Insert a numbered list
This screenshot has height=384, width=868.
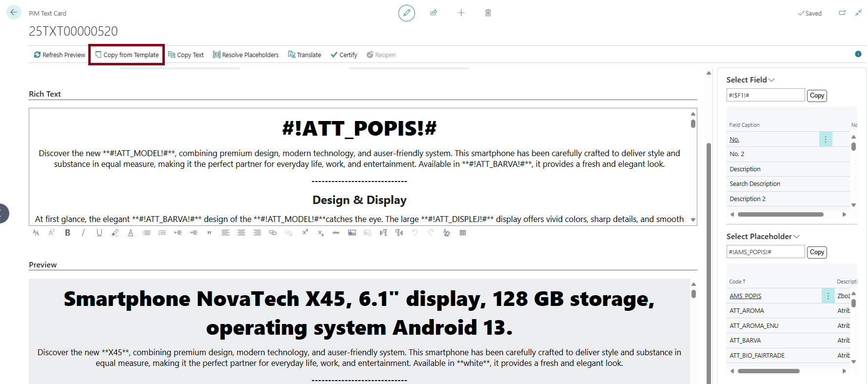coord(162,233)
